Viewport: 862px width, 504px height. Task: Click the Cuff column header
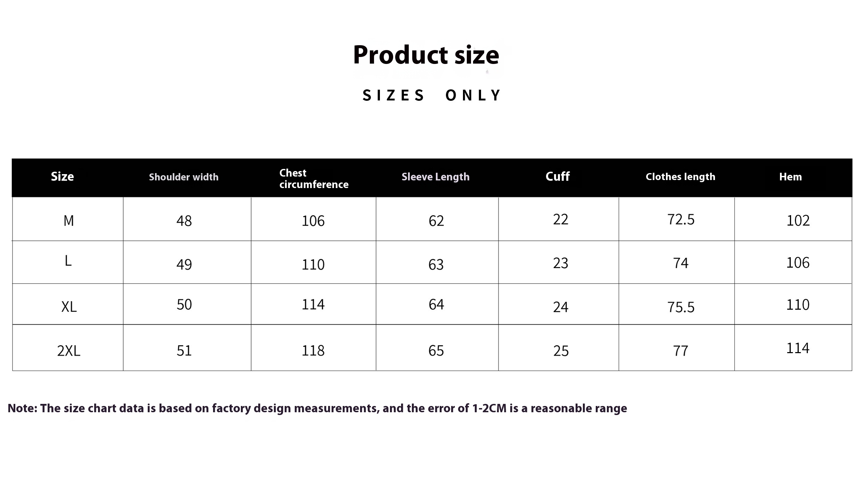(x=558, y=177)
